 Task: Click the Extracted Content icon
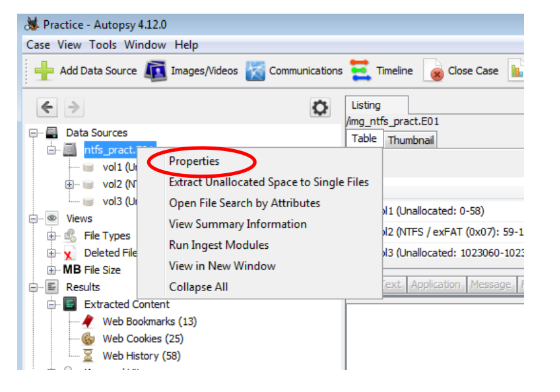coord(70,304)
